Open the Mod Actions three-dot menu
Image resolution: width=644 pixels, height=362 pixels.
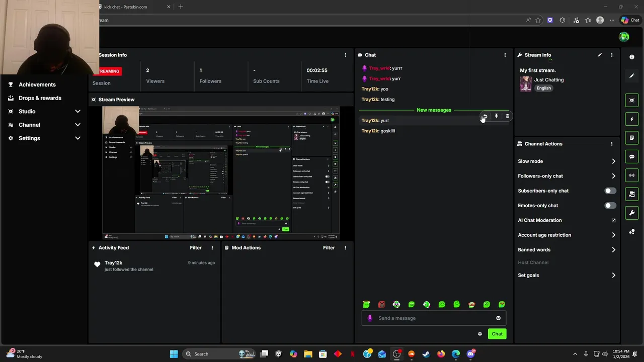pos(345,248)
